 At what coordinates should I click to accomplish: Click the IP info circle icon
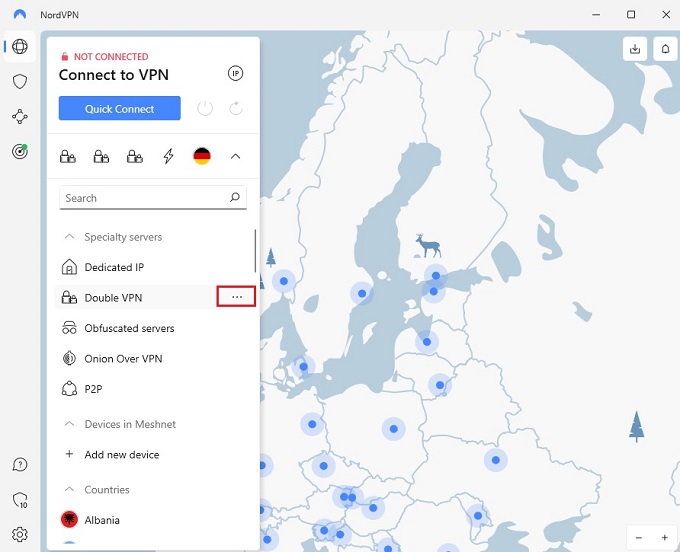pos(235,73)
